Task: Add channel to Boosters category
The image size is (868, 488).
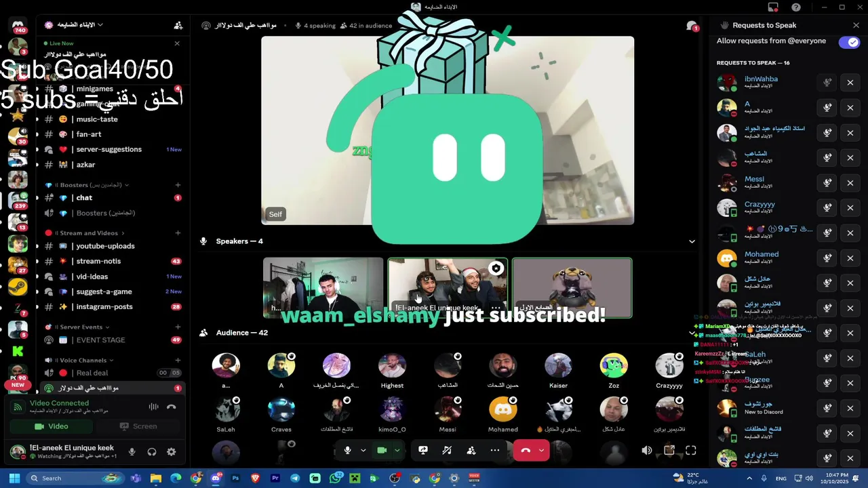Action: pyautogui.click(x=178, y=184)
